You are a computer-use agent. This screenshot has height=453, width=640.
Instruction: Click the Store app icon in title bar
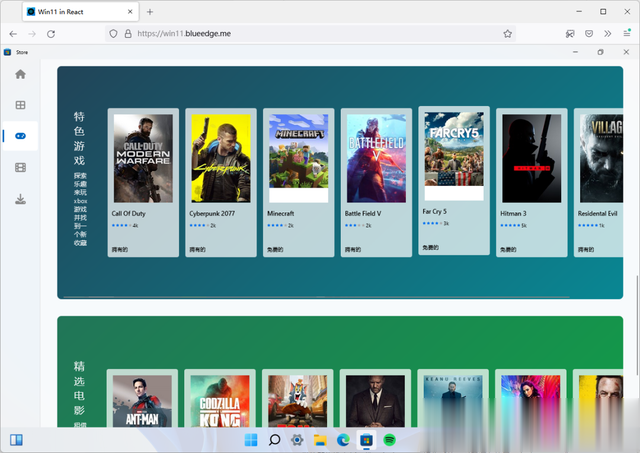coord(7,52)
